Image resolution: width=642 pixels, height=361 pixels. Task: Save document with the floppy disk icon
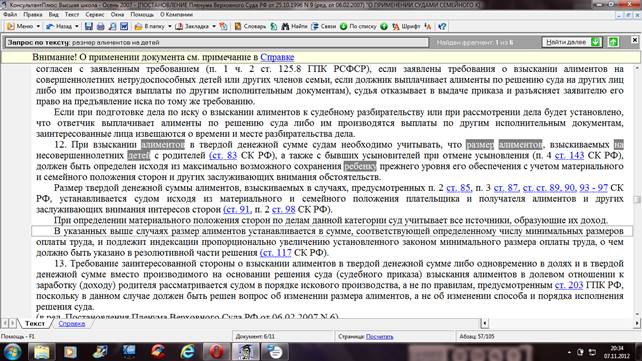88,26
